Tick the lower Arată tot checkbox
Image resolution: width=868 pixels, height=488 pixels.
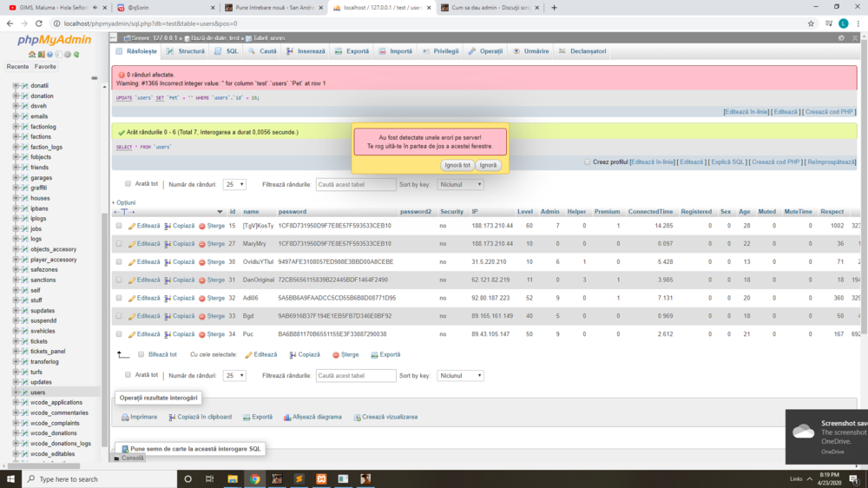pyautogui.click(x=128, y=375)
